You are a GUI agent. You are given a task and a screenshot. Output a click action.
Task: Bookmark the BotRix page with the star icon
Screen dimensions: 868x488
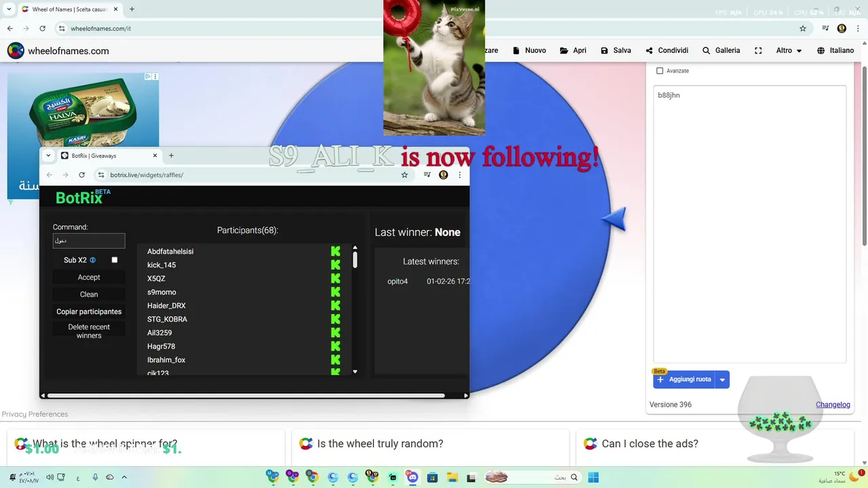pos(405,175)
